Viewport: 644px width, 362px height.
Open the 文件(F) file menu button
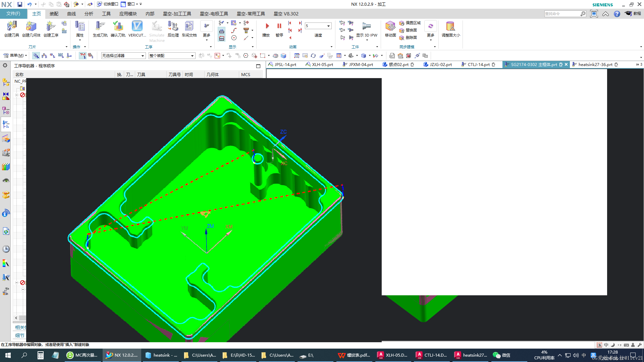[13, 14]
